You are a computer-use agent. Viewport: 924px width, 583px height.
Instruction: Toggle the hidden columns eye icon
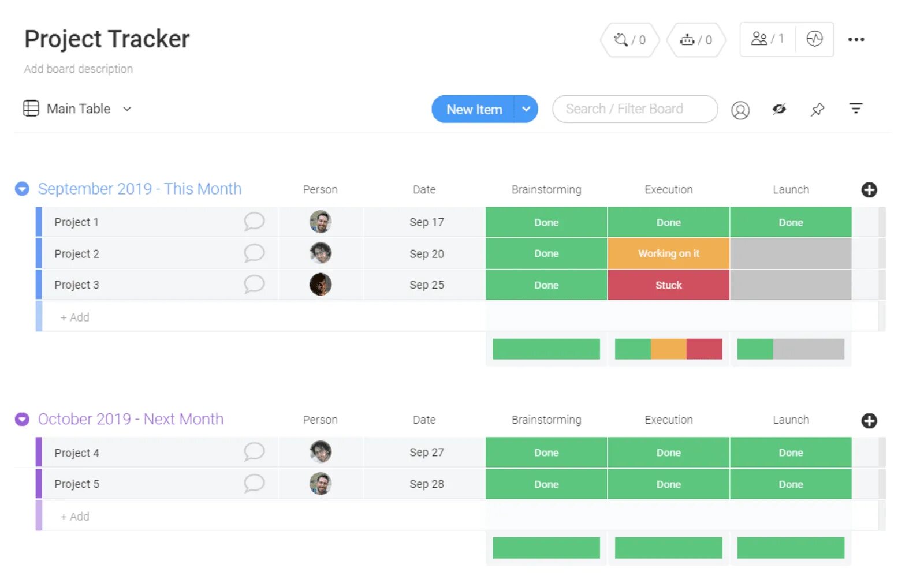click(x=779, y=109)
